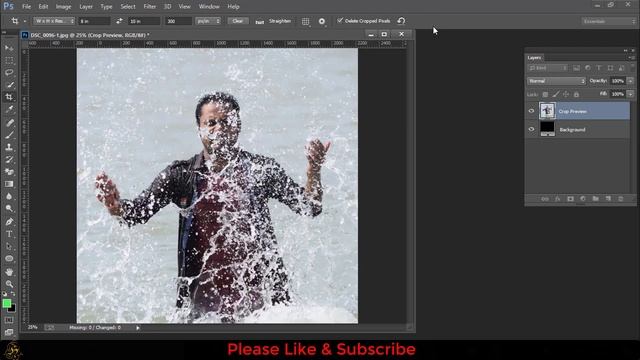
Task: Select the Zoom tool
Action: [x=9, y=284]
